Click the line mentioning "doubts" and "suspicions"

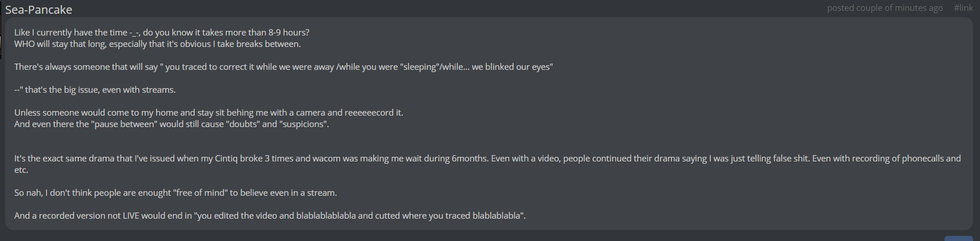coord(171,124)
